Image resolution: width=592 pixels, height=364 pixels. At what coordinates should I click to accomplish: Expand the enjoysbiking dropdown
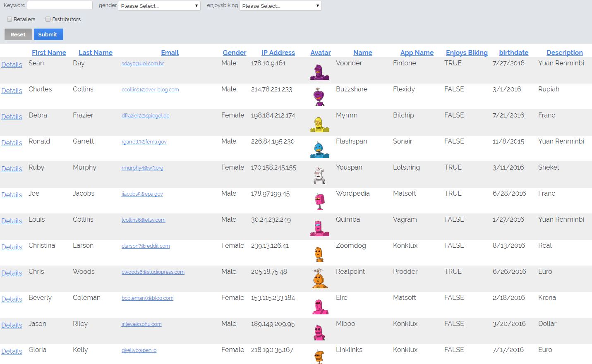tap(280, 6)
